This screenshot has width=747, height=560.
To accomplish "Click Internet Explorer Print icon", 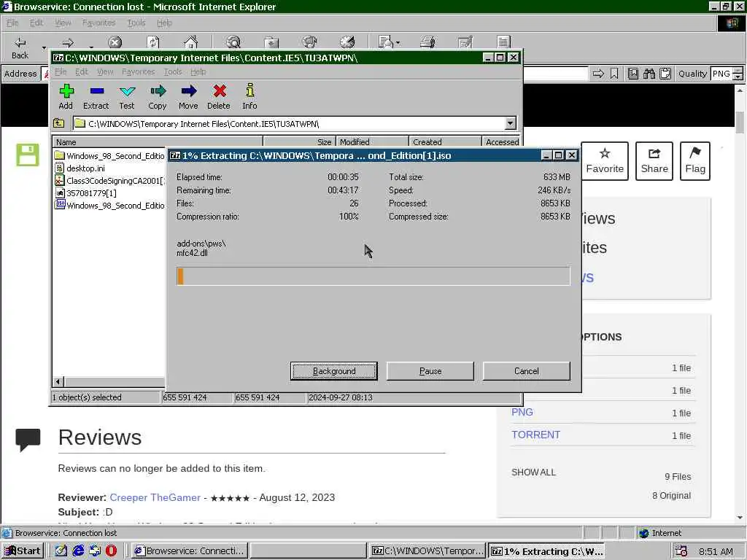I will 427,43.
